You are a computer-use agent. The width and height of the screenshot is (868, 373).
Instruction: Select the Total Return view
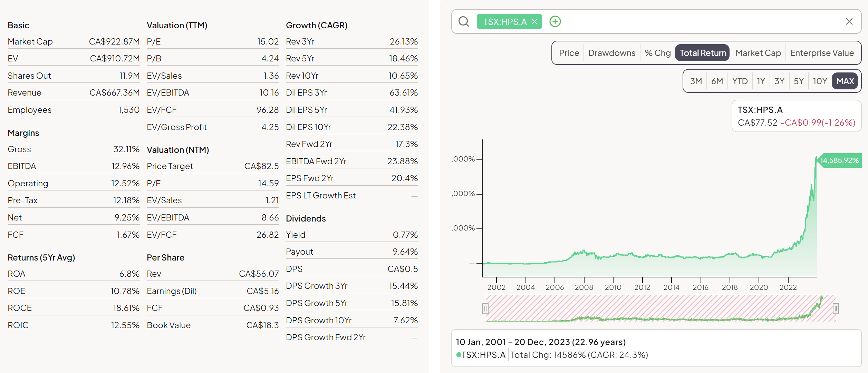coord(703,53)
